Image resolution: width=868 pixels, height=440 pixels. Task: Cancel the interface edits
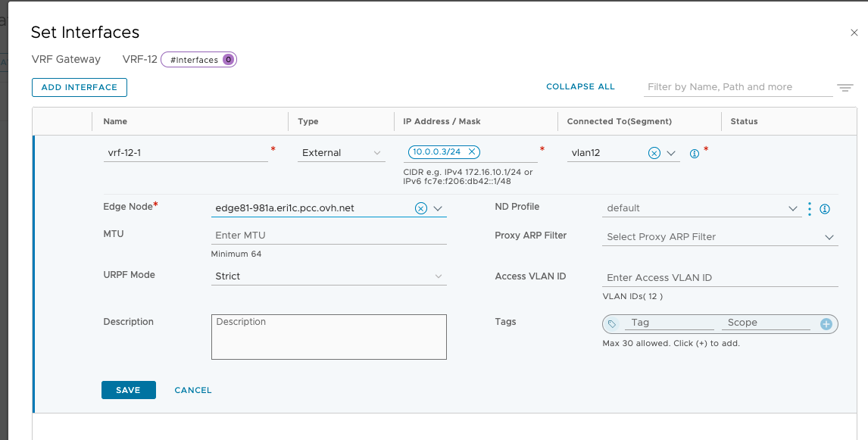(x=193, y=390)
